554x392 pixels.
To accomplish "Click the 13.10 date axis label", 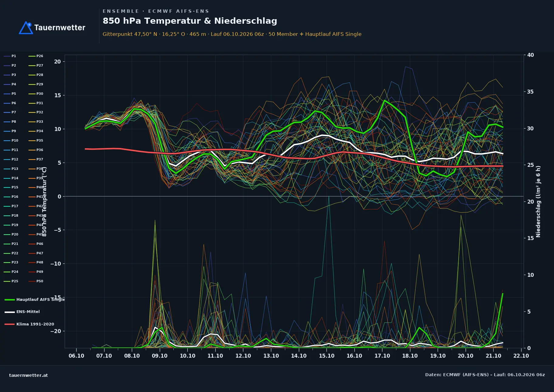I will click(271, 356).
